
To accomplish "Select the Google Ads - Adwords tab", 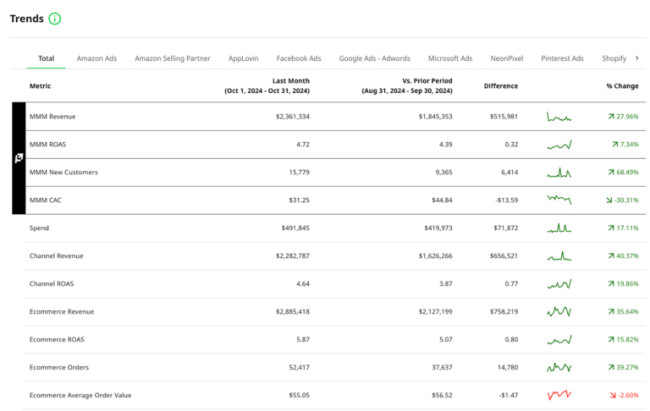I will coord(374,59).
